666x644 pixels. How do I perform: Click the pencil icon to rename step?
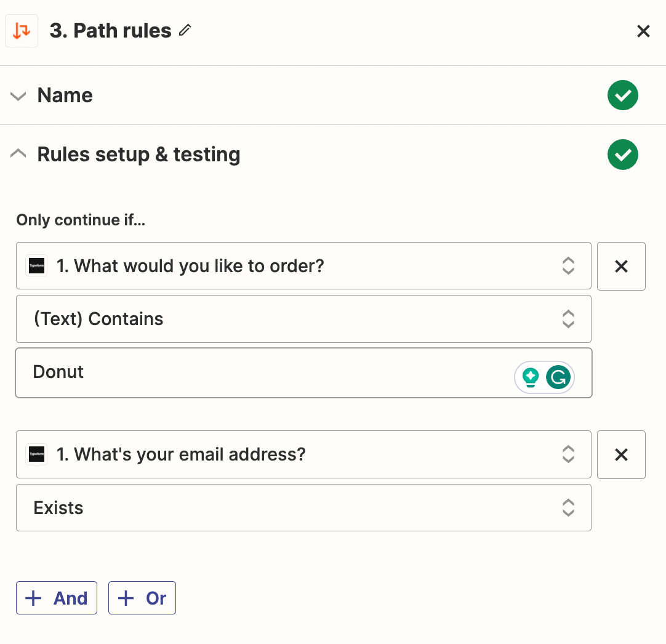click(185, 30)
